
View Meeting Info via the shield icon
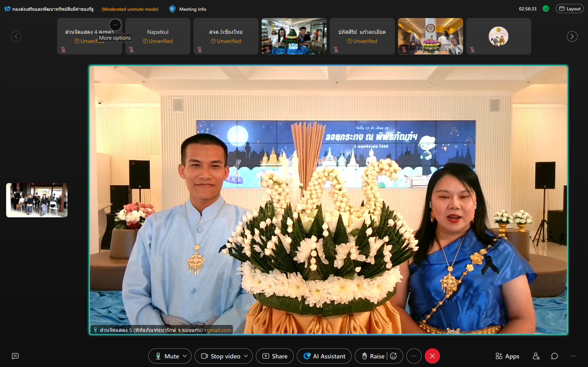click(x=173, y=9)
